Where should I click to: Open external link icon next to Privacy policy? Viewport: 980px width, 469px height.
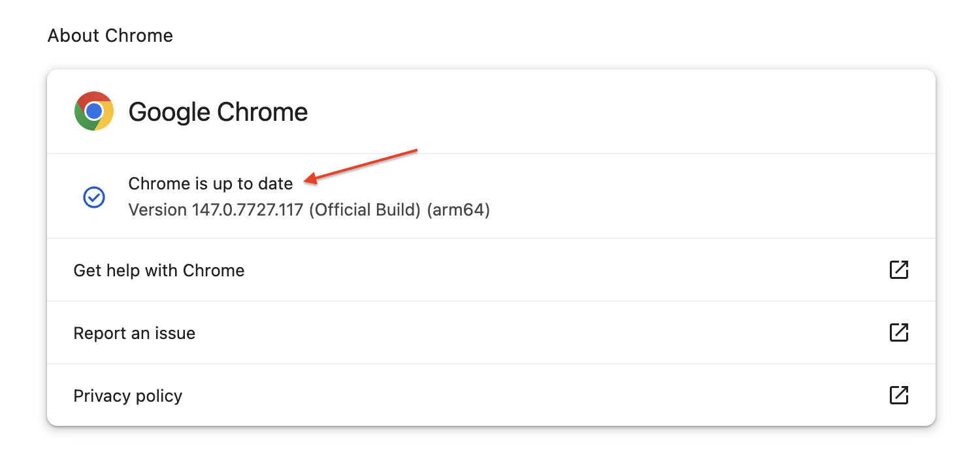[x=899, y=395]
